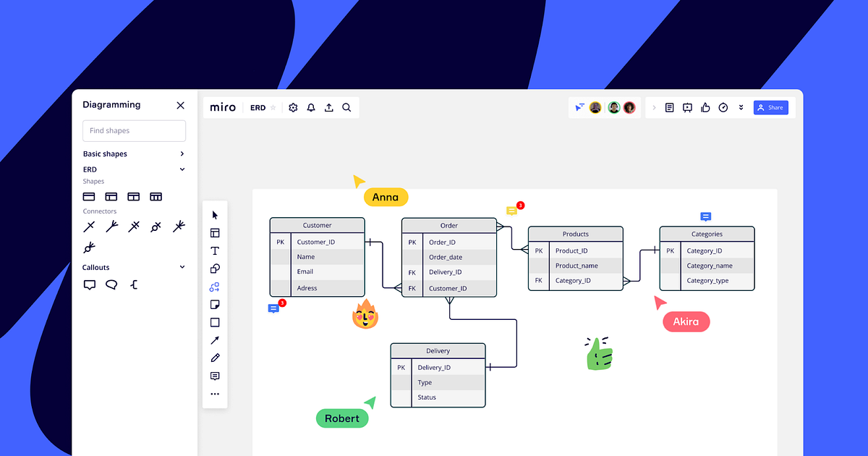Open the comment tool
The height and width of the screenshot is (456, 868).
tap(215, 376)
